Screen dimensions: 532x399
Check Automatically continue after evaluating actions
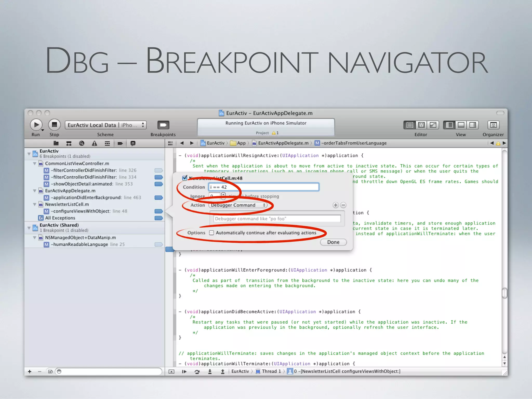212,233
